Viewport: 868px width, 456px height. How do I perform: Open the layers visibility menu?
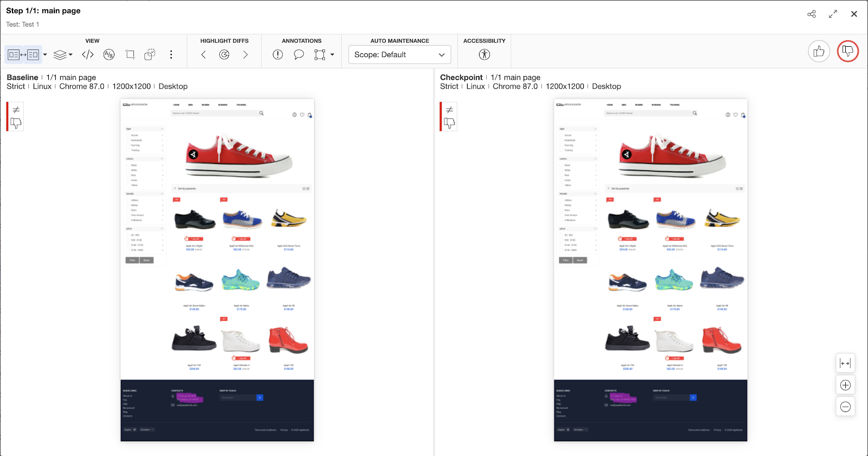[63, 55]
